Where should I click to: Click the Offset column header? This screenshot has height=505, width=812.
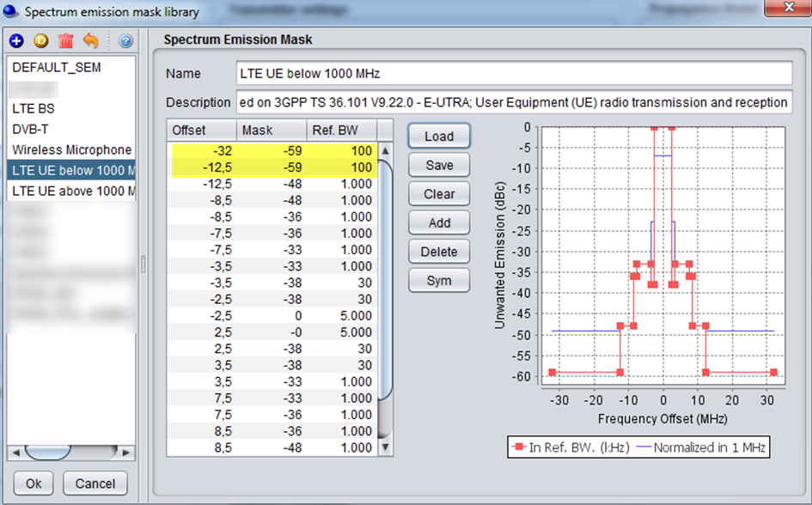click(x=201, y=131)
